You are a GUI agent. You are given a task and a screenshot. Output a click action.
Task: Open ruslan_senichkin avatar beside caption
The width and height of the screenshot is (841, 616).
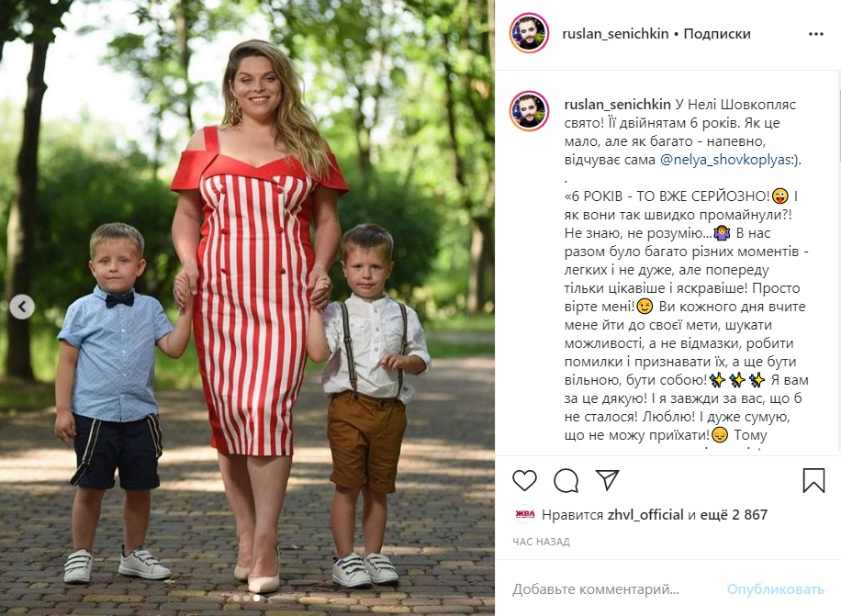[529, 111]
